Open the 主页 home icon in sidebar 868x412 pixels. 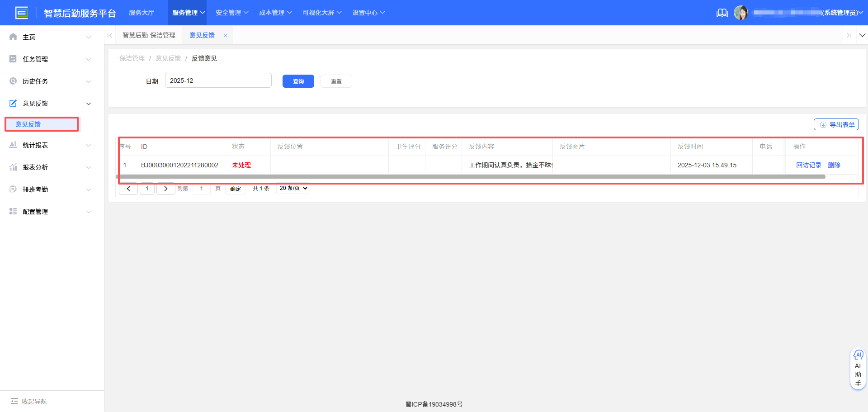13,37
